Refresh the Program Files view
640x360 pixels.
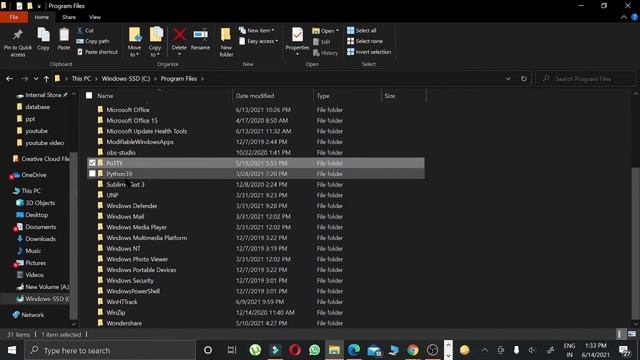(524, 79)
